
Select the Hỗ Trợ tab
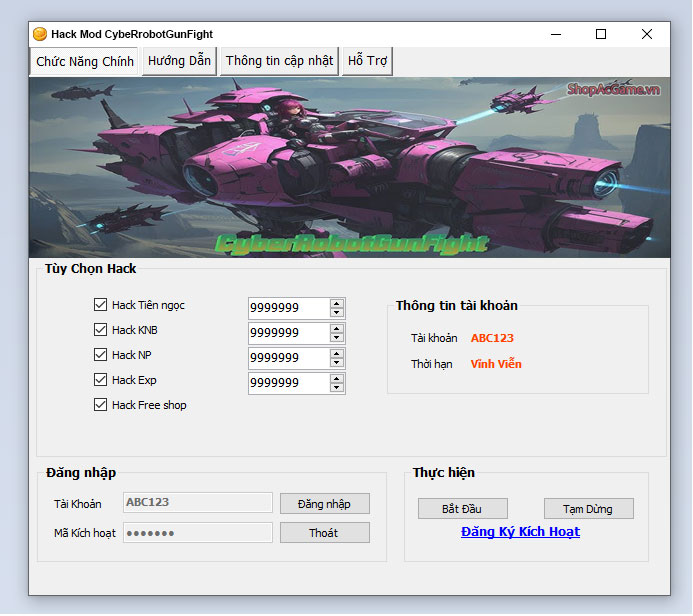tap(367, 61)
